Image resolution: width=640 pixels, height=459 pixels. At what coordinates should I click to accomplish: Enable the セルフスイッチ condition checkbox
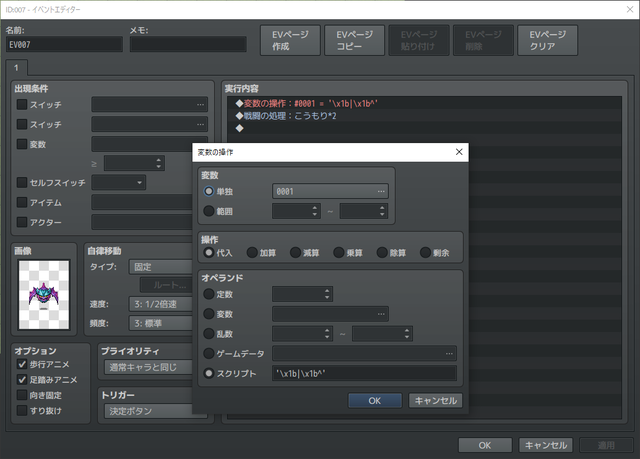click(x=22, y=182)
